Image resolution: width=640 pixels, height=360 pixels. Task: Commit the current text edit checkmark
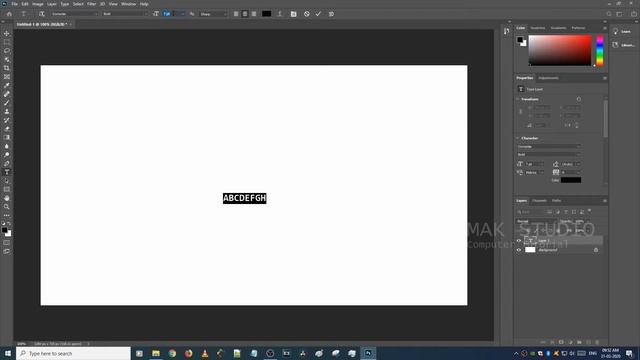pos(318,14)
